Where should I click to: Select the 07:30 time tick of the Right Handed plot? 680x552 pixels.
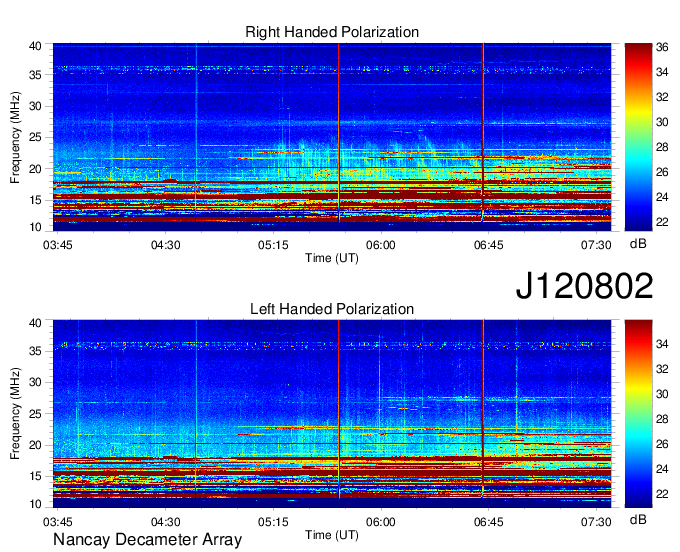(x=596, y=245)
